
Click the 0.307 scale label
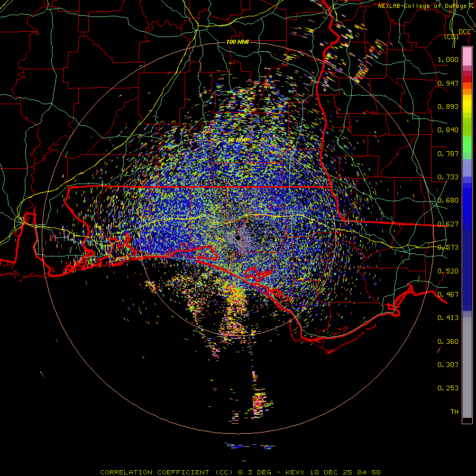(x=448, y=365)
